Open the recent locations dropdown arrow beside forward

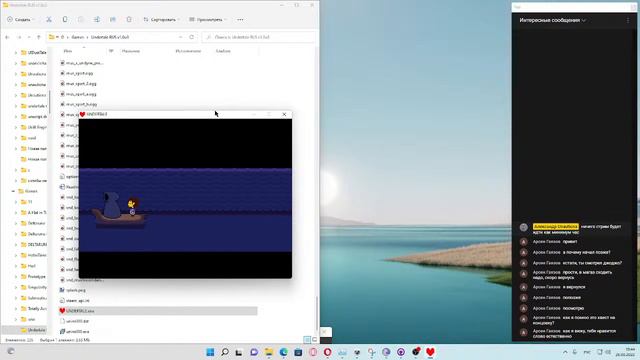29,37
